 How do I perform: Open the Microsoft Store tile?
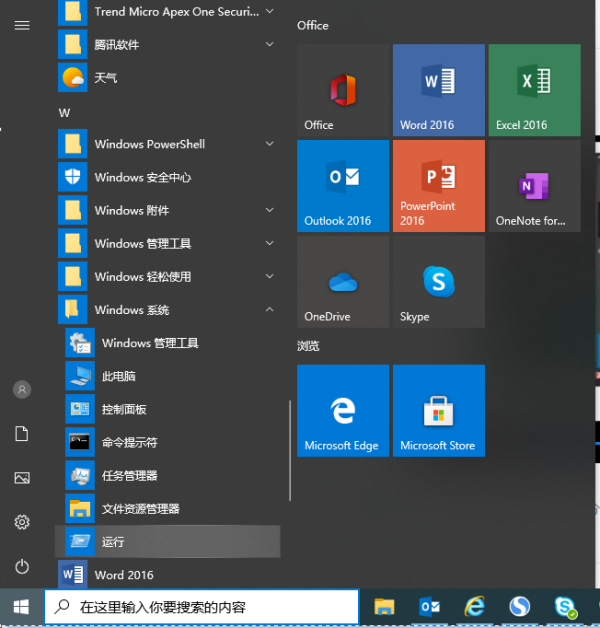(439, 411)
